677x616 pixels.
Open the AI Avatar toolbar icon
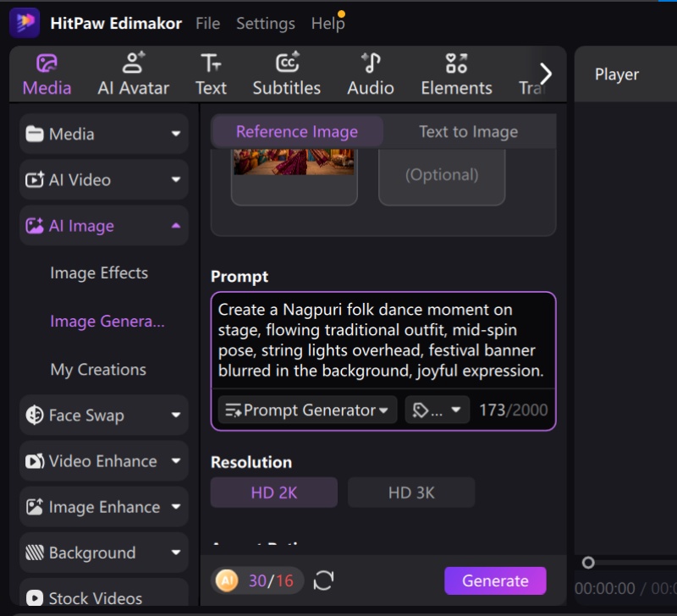(134, 63)
